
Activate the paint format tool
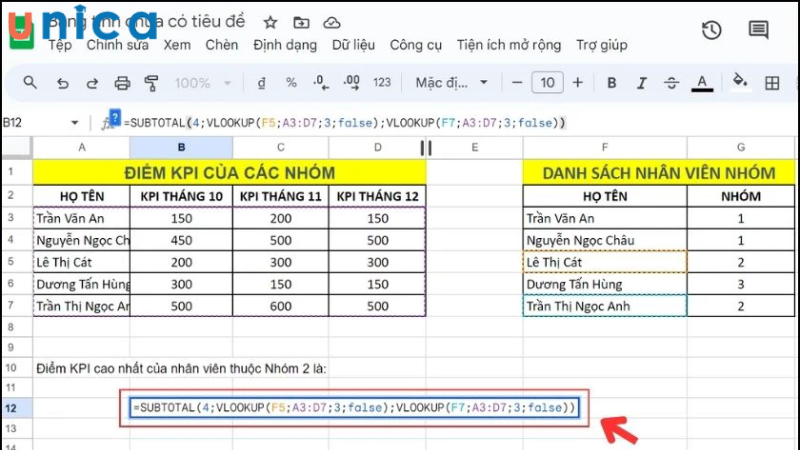coord(152,83)
